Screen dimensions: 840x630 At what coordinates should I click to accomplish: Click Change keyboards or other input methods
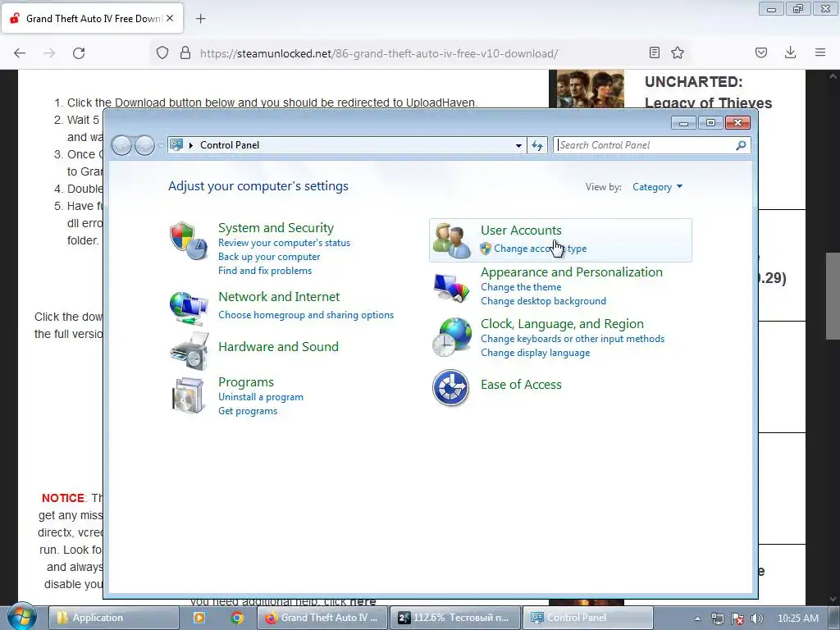[x=572, y=339]
